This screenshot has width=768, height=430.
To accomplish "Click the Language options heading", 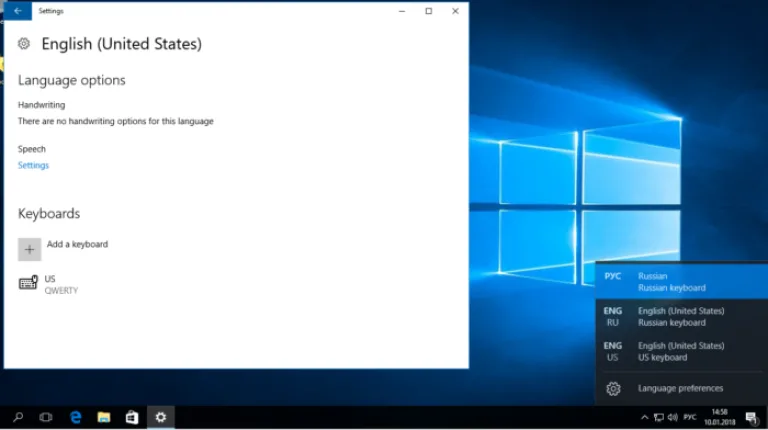I will click(72, 80).
